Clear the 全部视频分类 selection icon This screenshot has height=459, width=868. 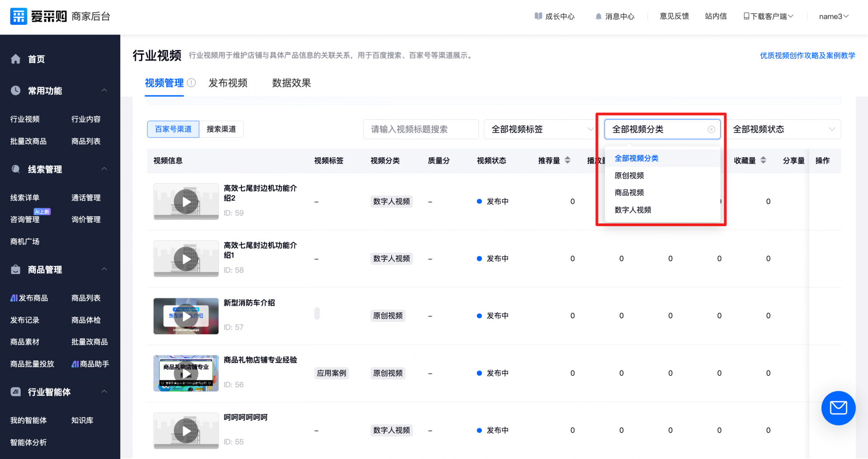tap(711, 129)
